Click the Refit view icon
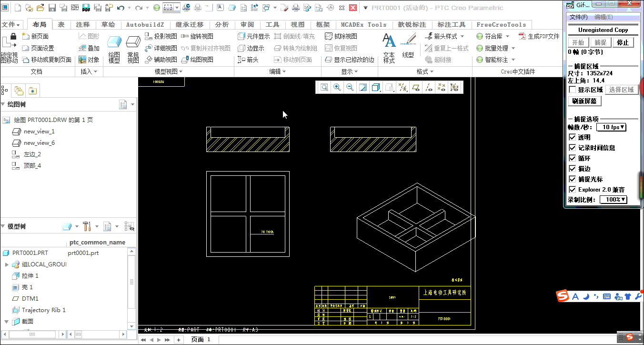The image size is (644, 345). [x=324, y=87]
